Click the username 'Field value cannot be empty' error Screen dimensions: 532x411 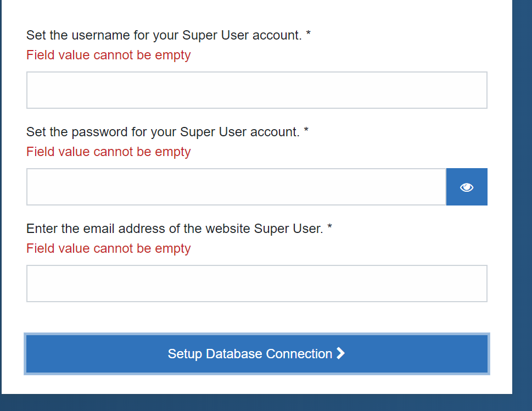109,55
